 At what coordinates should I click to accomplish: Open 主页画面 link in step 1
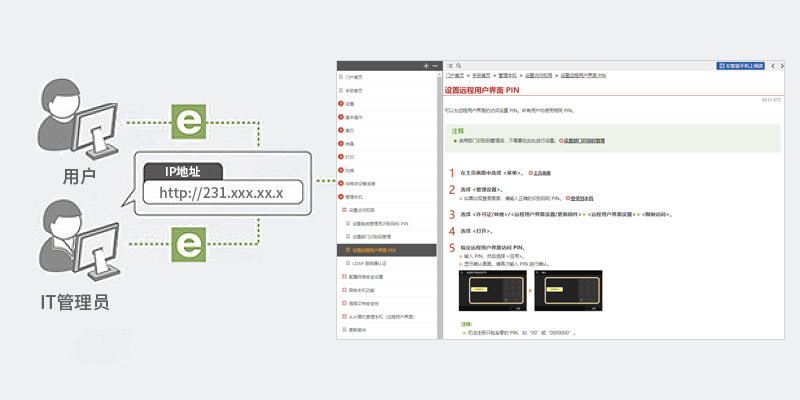542,173
